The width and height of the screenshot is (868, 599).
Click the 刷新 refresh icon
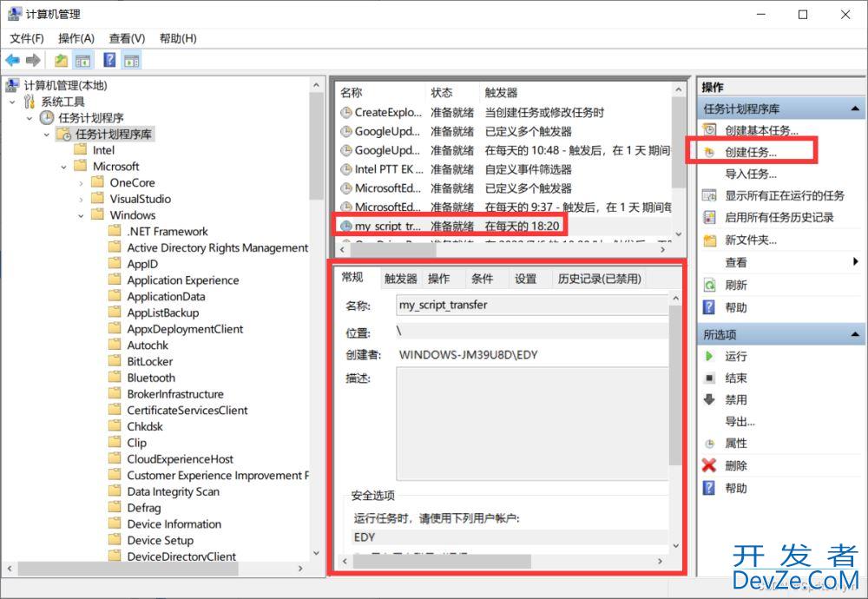(x=709, y=285)
